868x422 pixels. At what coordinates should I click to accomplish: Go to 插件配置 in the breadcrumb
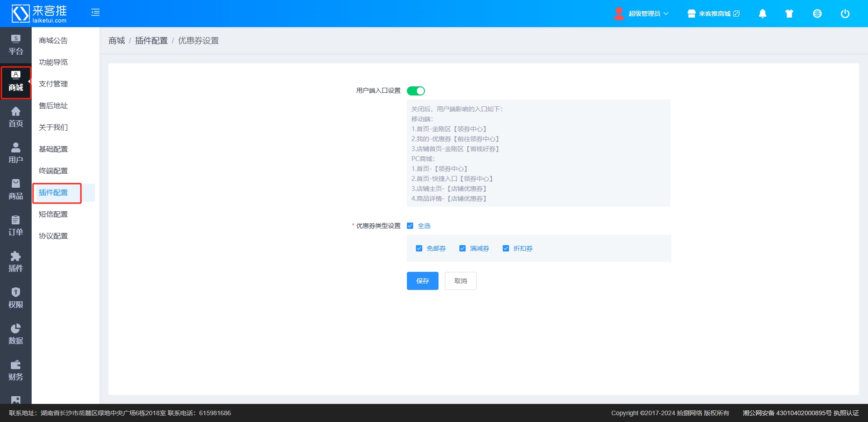(x=151, y=41)
